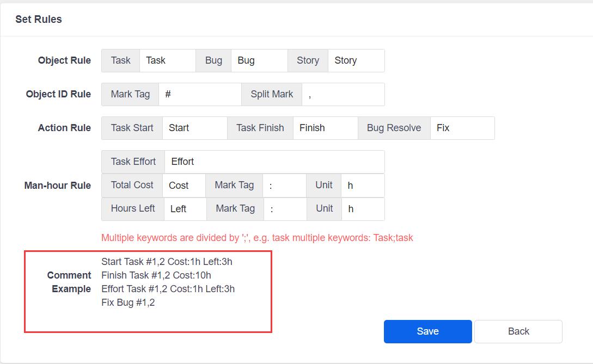Click the Bug object rule input
The height and width of the screenshot is (364, 593).
tap(259, 60)
